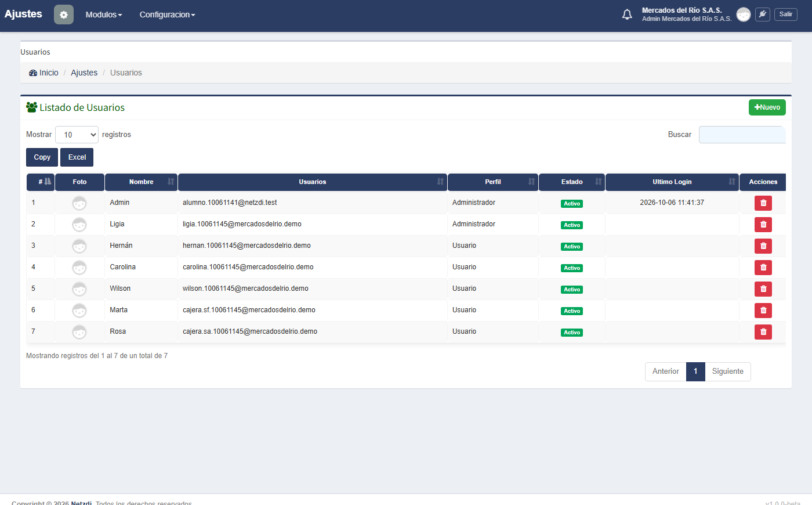Toggle sorting on the Estado column

572,182
